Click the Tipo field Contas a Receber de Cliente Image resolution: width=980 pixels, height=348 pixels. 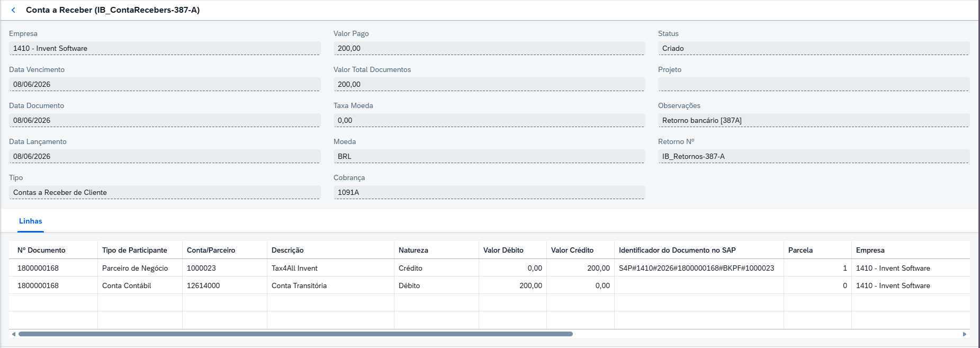[x=165, y=192]
